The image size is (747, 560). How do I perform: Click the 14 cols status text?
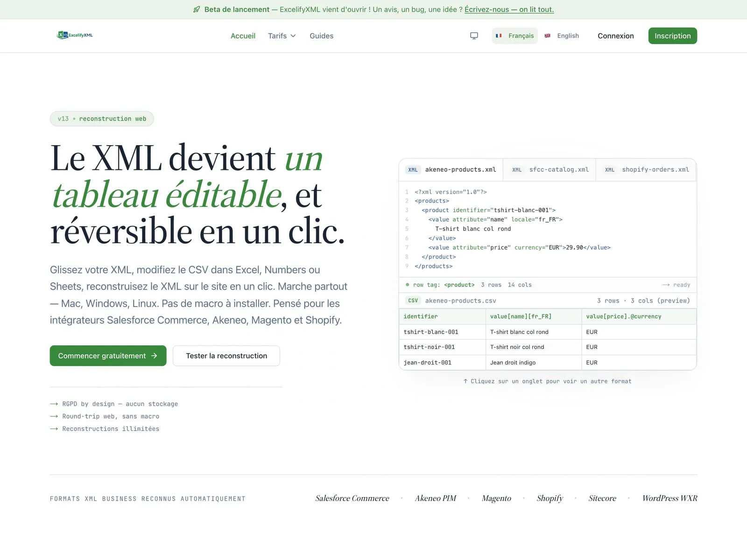pyautogui.click(x=520, y=285)
